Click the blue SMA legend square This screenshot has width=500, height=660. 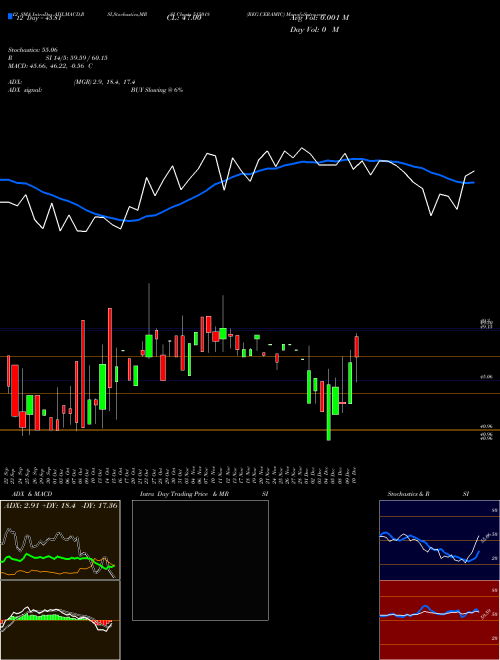coord(11,16)
